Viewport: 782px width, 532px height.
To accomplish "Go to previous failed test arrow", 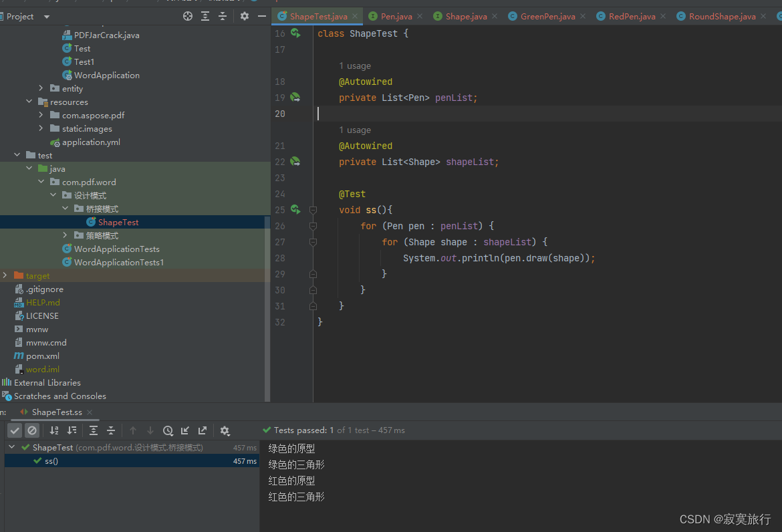I will [x=132, y=430].
